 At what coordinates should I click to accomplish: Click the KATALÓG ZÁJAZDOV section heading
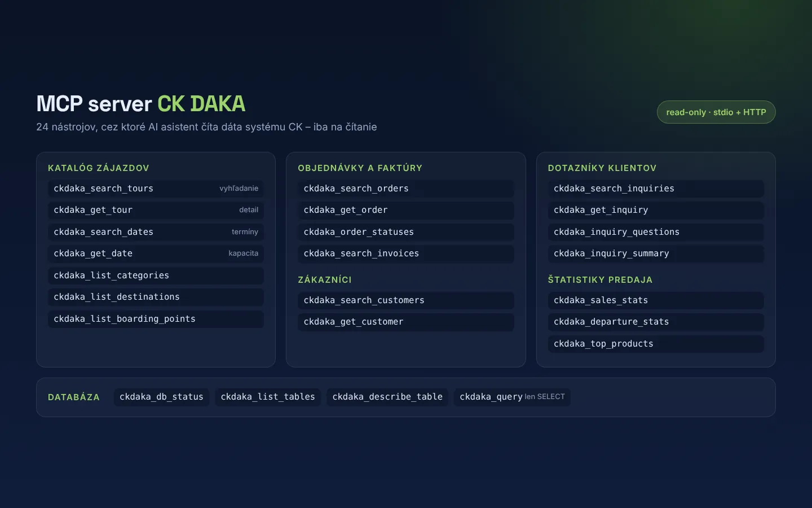[99, 168]
